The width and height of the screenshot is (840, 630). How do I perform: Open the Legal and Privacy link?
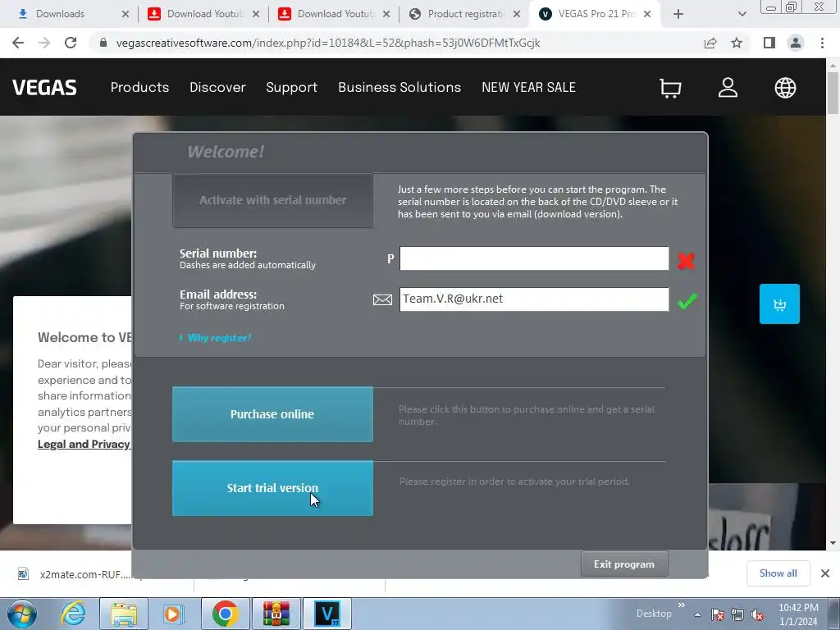pyautogui.click(x=84, y=444)
